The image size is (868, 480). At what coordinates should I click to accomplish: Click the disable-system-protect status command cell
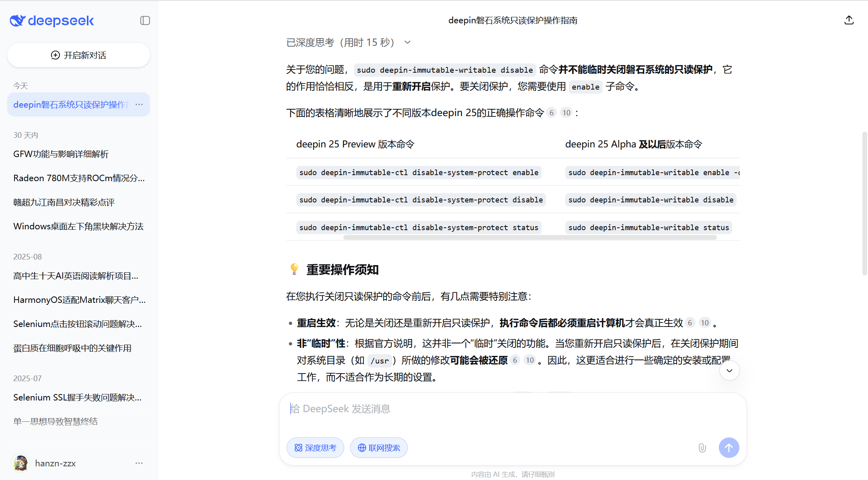point(419,227)
